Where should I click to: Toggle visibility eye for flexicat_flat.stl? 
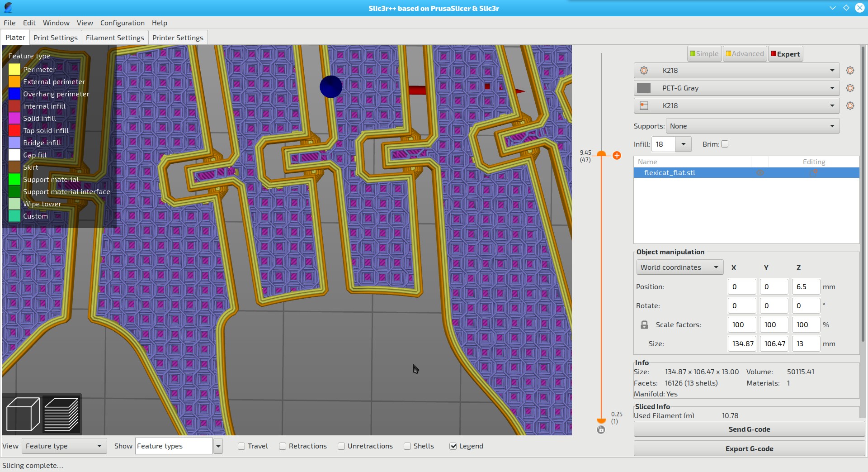[x=760, y=172]
